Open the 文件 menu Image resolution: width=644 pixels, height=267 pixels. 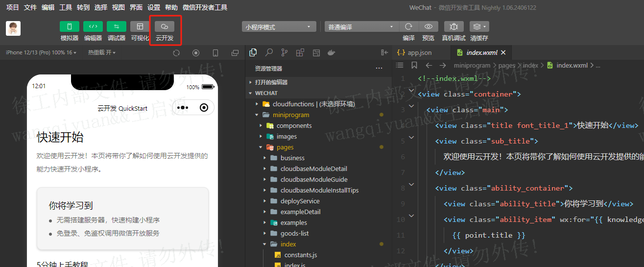pyautogui.click(x=30, y=7)
